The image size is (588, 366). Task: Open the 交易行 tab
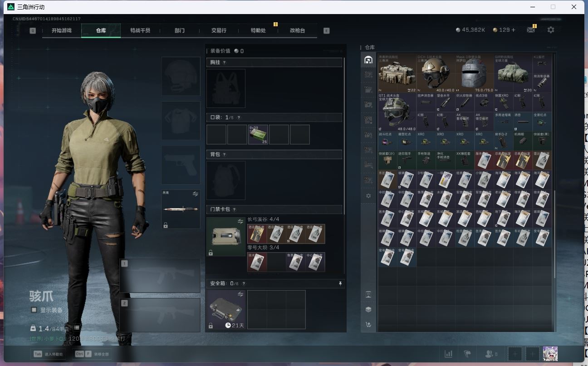(x=219, y=30)
